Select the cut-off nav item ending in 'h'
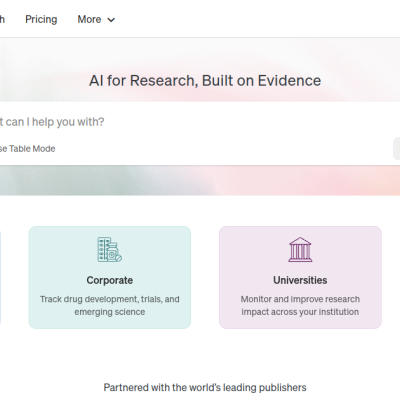The image size is (400, 400). [x=2, y=19]
